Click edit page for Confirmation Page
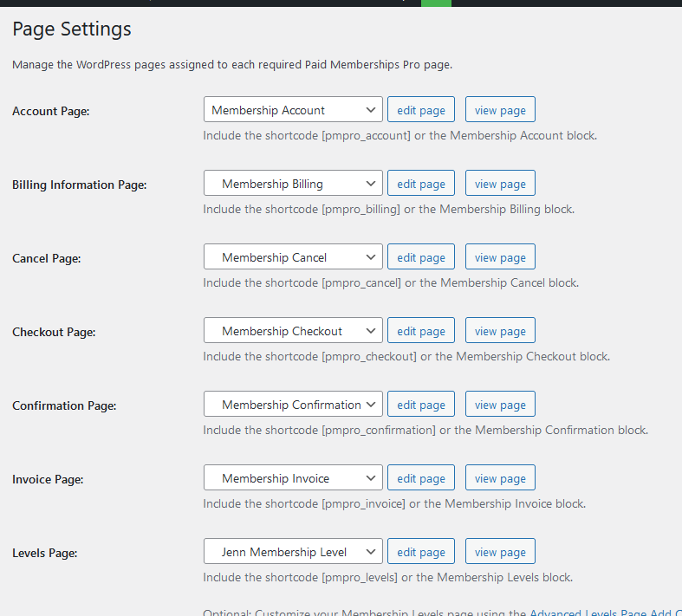 click(x=421, y=404)
